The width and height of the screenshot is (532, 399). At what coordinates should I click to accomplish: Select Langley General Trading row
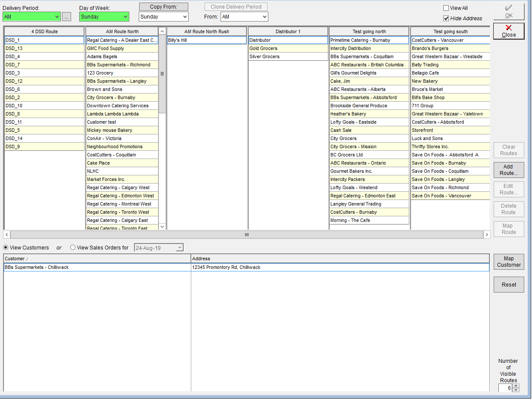369,204
